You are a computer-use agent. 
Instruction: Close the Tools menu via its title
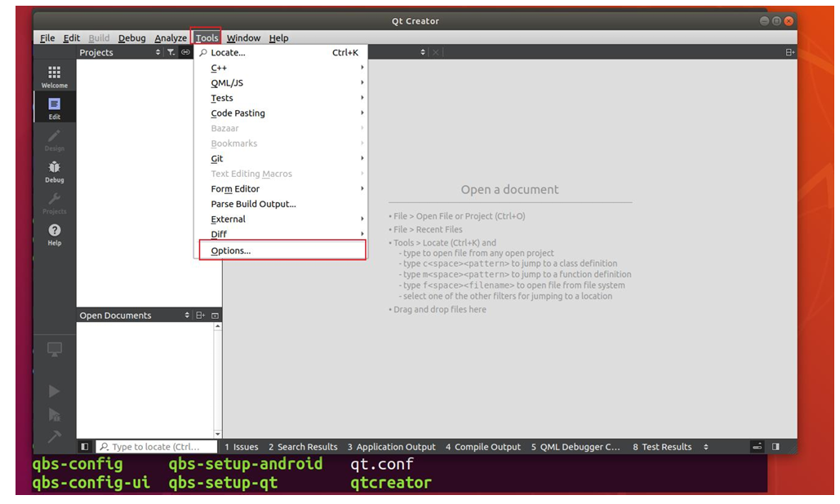click(207, 38)
